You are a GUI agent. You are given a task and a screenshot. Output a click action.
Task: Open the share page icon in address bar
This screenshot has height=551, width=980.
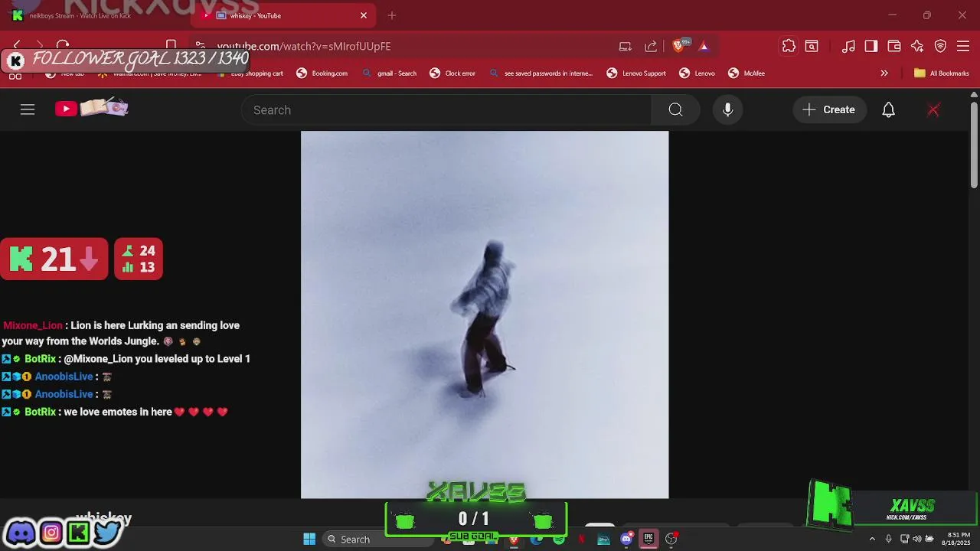point(651,46)
